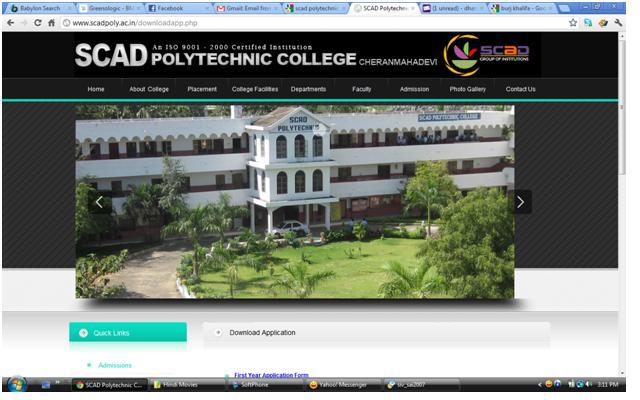Show next slide with right chevron

coord(520,202)
